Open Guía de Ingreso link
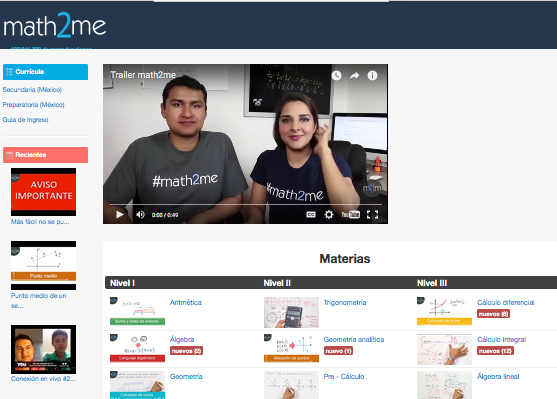 (x=25, y=120)
